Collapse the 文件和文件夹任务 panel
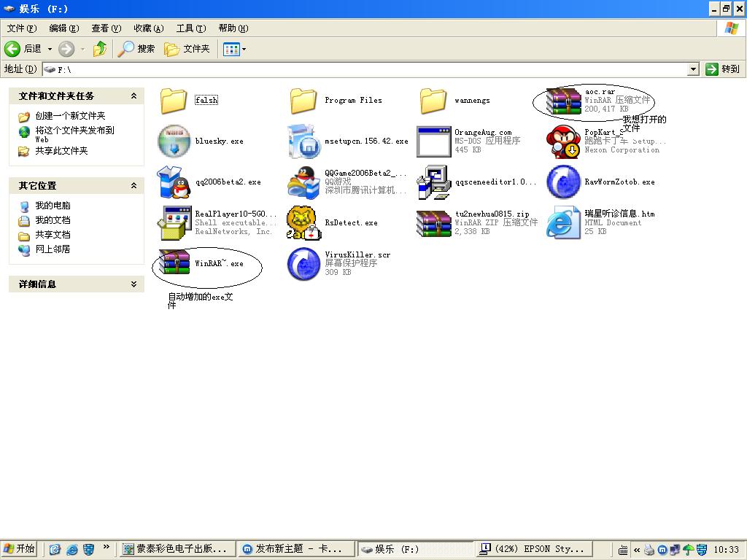This screenshot has height=560, width=747. (x=133, y=96)
